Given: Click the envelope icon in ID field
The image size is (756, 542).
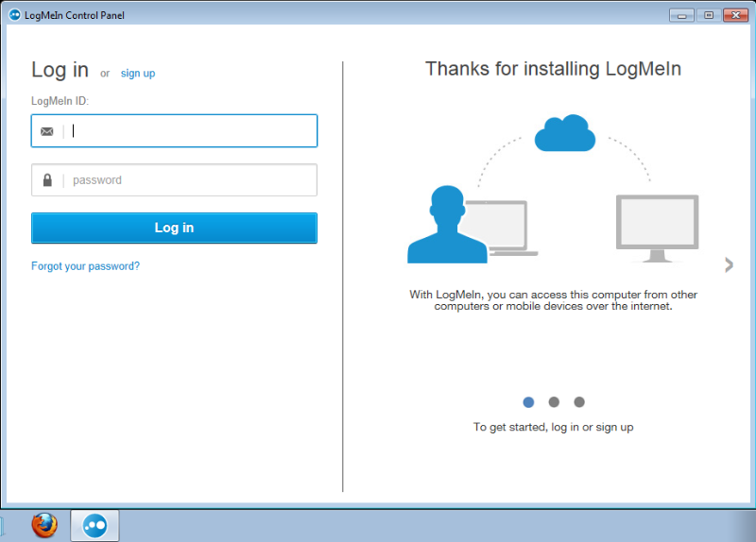Looking at the screenshot, I should click(x=47, y=131).
